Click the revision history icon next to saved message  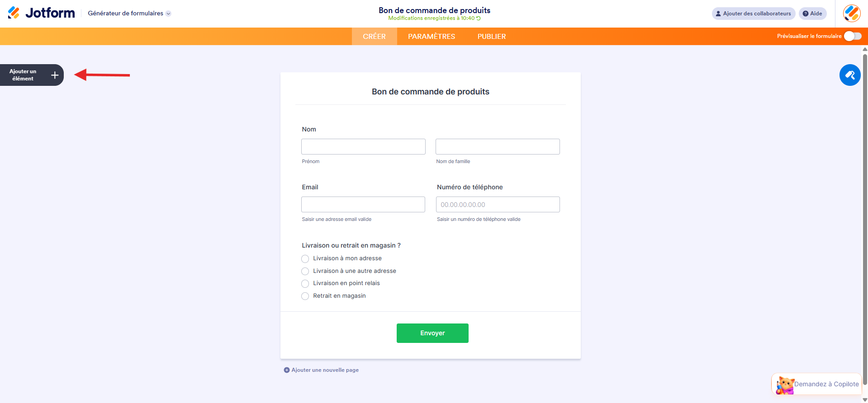coord(478,19)
